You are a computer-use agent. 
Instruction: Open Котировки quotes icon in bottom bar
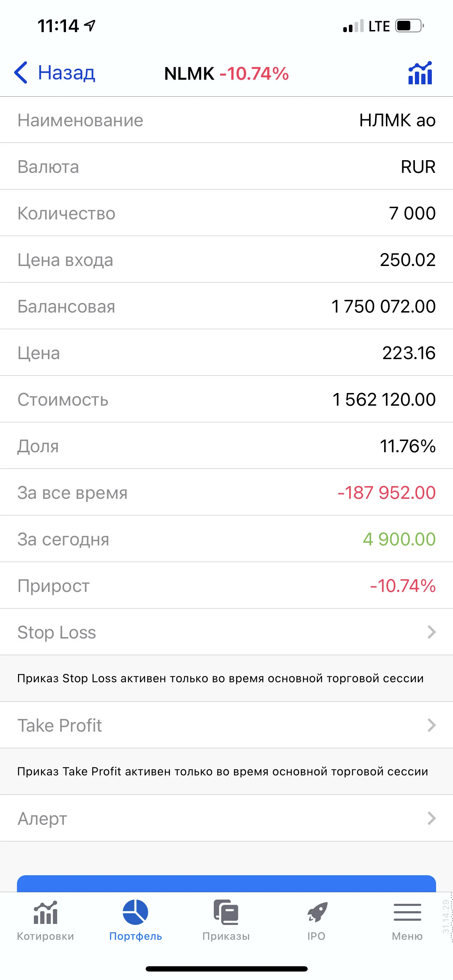tap(45, 912)
